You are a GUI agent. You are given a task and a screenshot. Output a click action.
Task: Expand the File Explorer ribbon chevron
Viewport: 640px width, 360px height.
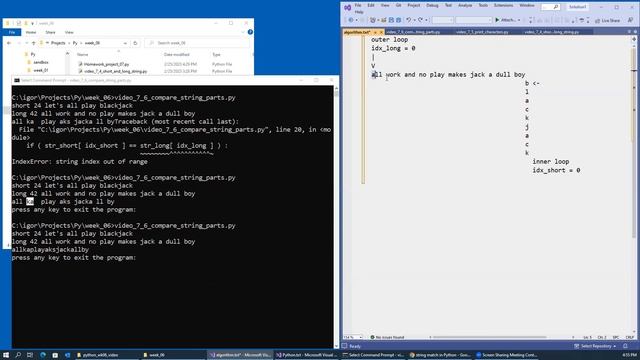click(243, 32)
